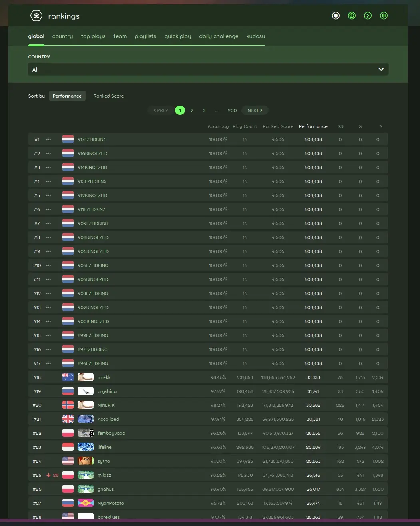Viewport: 420px width, 526px height.
Task: Open the top plays tab
Action: [93, 36]
